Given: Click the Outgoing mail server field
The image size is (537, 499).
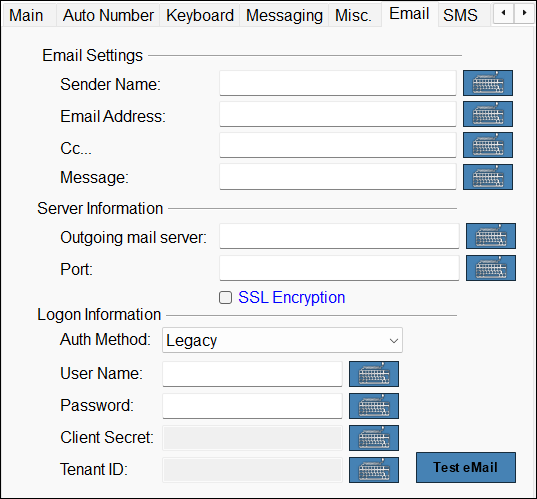Looking at the screenshot, I should pos(339,236).
